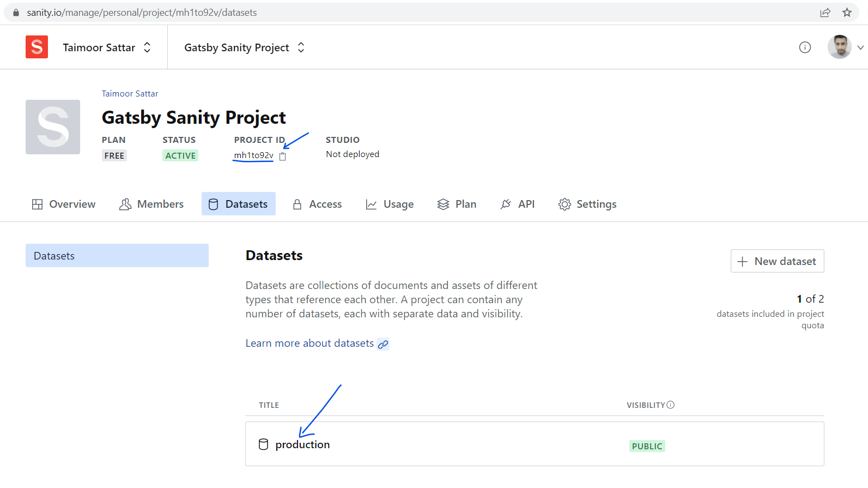The width and height of the screenshot is (868, 488).
Task: Click the padlock site security icon
Action: click(16, 13)
